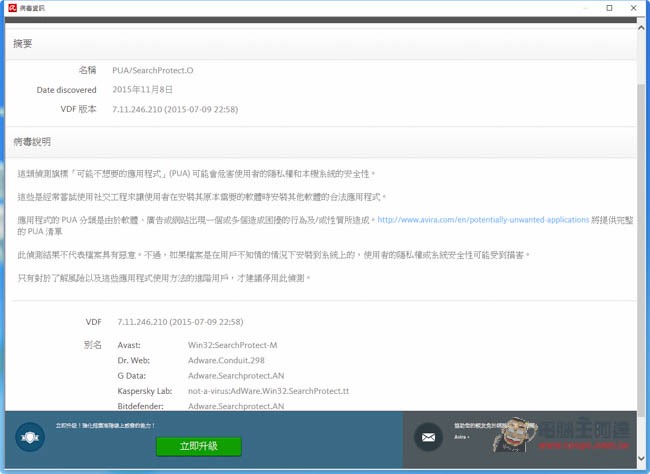Click the Dr. Web: vendor label
Image resolution: width=650 pixels, height=474 pixels.
coord(133,360)
